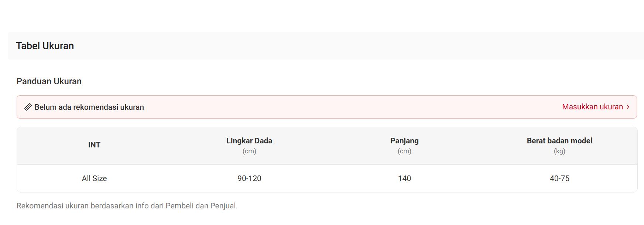Select the Lingkar Dada column header
644x225 pixels.
[x=249, y=141]
